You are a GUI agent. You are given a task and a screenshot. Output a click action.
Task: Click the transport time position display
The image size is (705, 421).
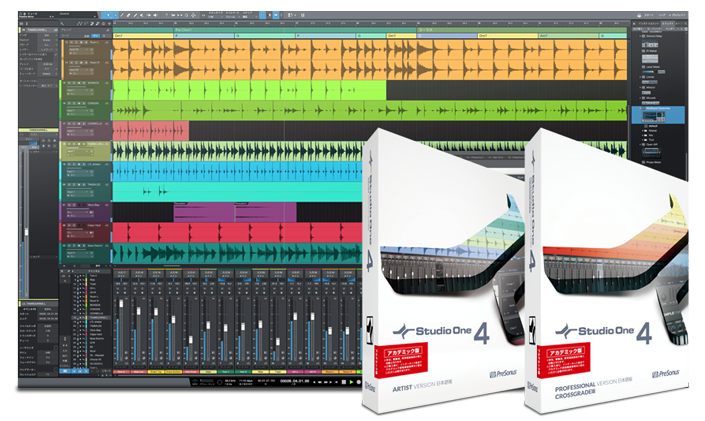click(x=295, y=381)
